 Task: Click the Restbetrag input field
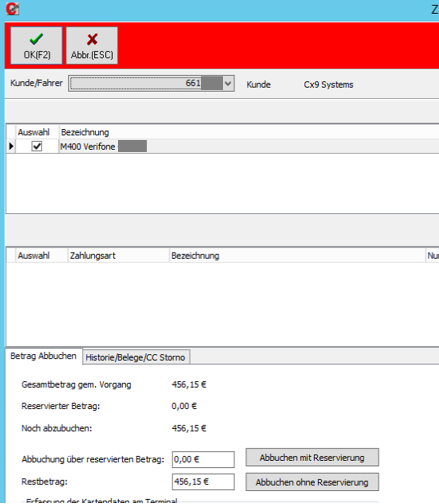[x=203, y=482]
